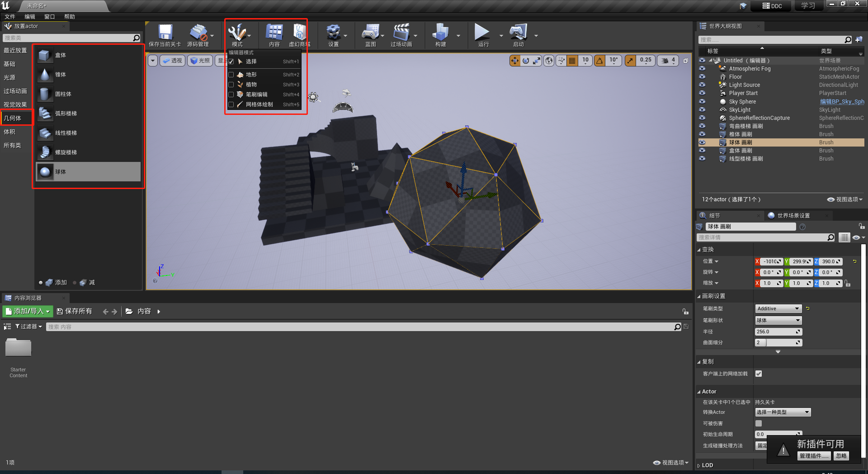
Task: Click the Save All (保存所有) button
Action: click(x=74, y=311)
